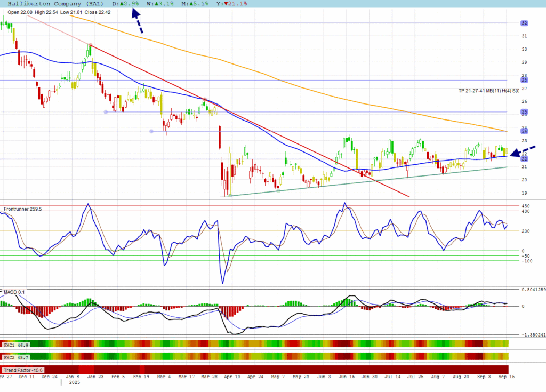Click the -1.350241 MACD axis minimum
The height and width of the screenshot is (392, 546).
click(x=533, y=335)
